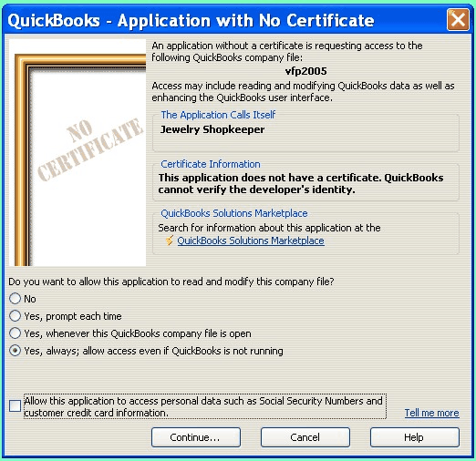Select the "No" radio option
This screenshot has height=461, width=476.
(15, 299)
